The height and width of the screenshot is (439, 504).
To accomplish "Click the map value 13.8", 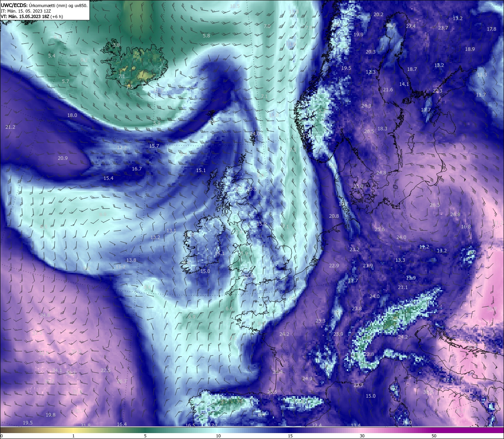I will [x=131, y=260].
